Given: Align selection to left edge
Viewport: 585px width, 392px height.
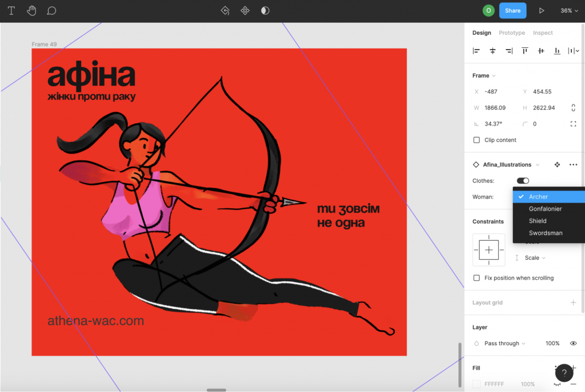Looking at the screenshot, I should pyautogui.click(x=476, y=51).
